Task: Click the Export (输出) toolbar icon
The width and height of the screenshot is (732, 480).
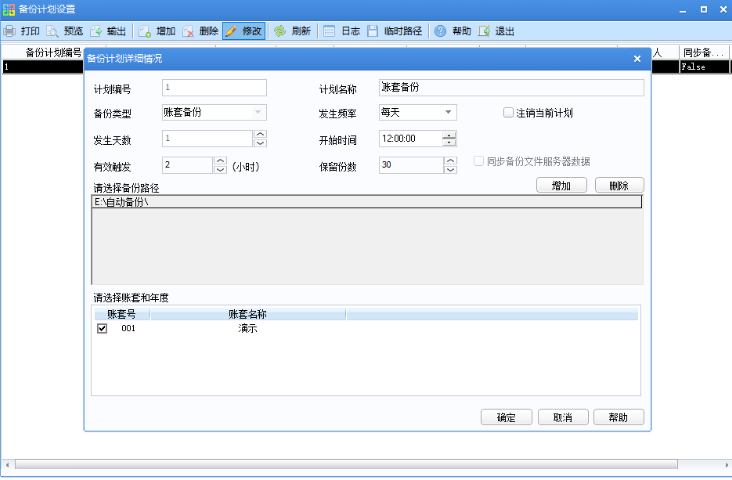Action: (x=96, y=31)
